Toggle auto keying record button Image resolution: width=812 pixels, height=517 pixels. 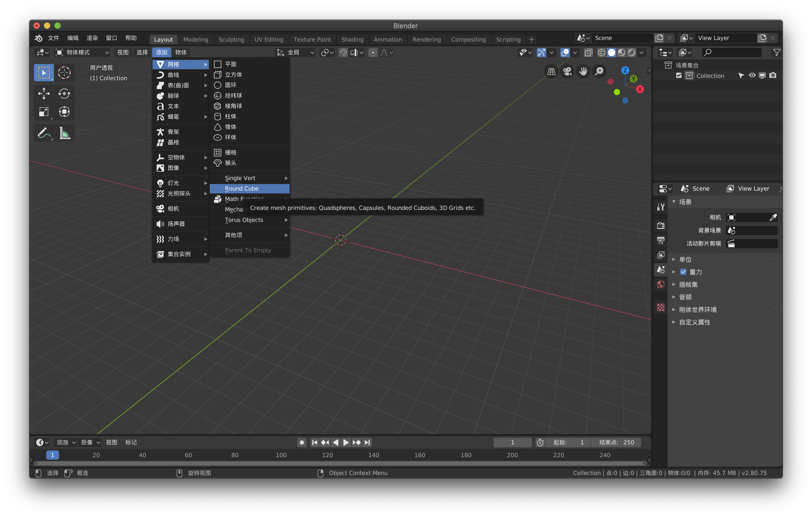[302, 442]
